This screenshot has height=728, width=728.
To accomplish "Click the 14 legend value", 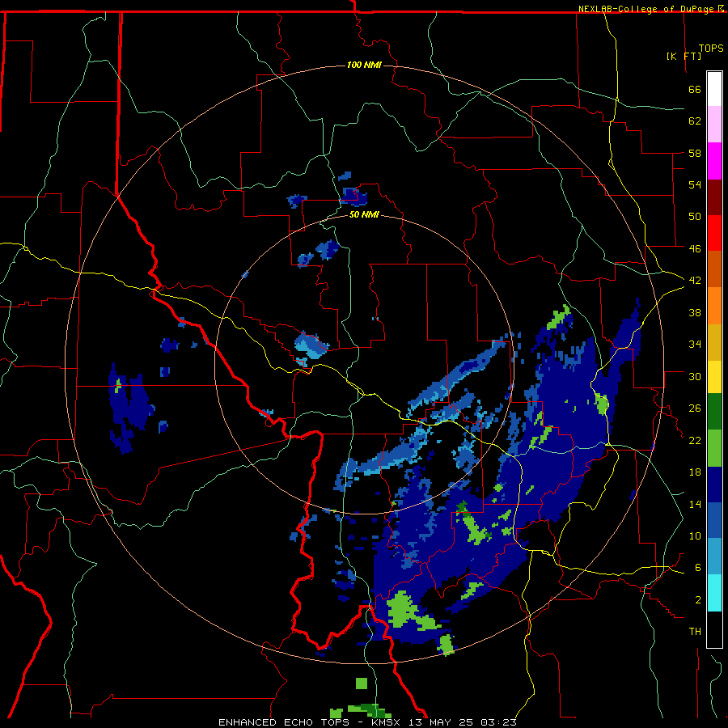I will click(695, 504).
